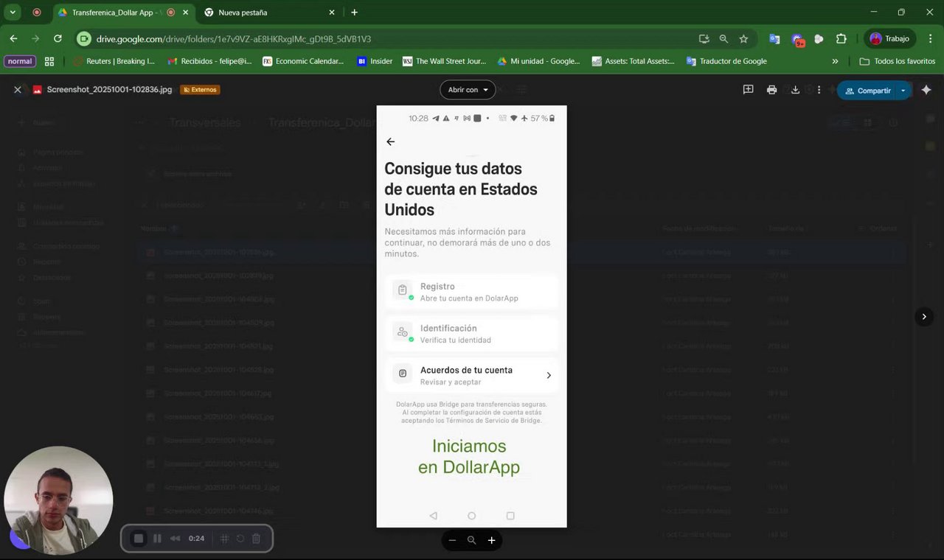Click the back arrow in the phone screenshot
Screen dimensions: 944x560
tap(391, 141)
